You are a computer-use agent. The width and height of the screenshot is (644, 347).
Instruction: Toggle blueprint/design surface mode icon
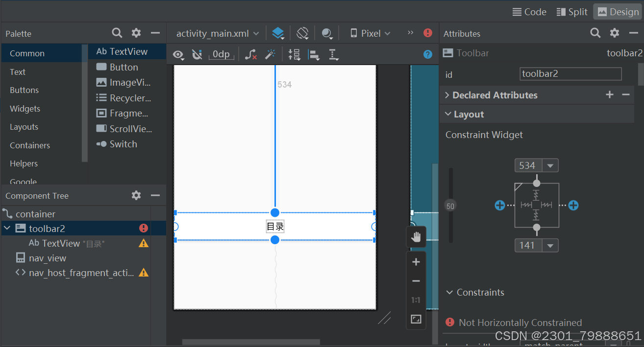click(278, 33)
